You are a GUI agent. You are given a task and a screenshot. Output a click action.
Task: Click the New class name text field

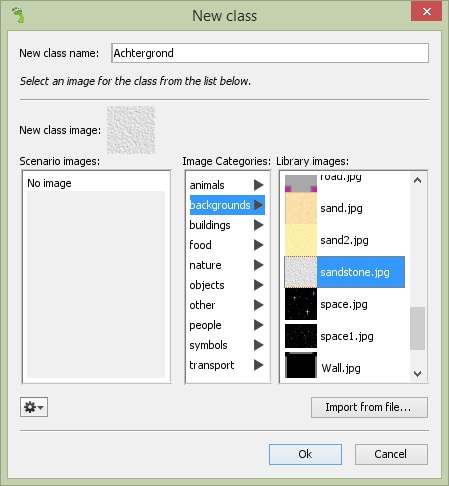270,53
